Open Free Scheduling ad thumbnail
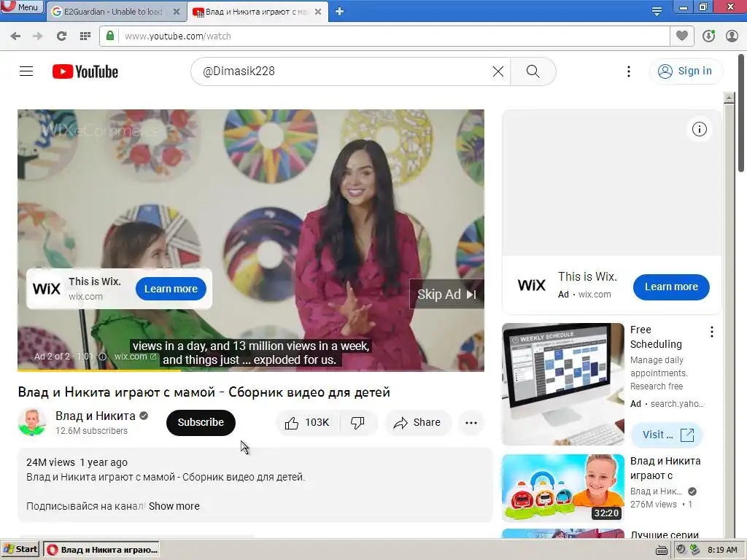 click(563, 384)
